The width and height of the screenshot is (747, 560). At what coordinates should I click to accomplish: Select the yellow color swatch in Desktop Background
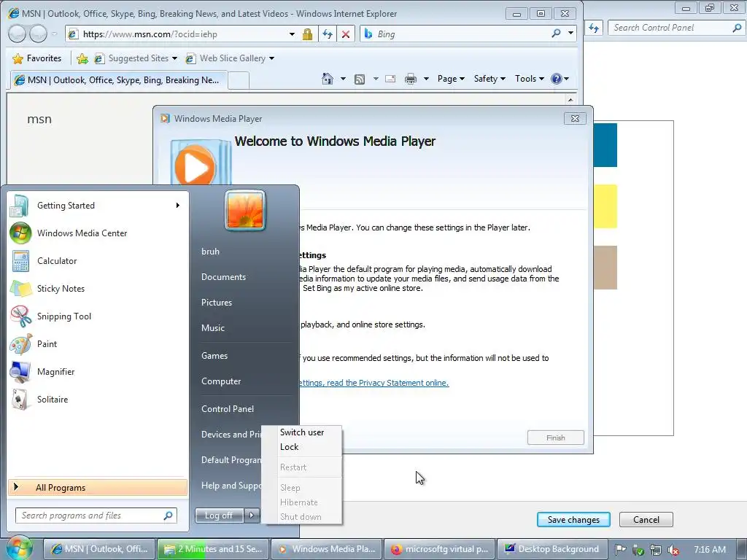click(x=605, y=206)
